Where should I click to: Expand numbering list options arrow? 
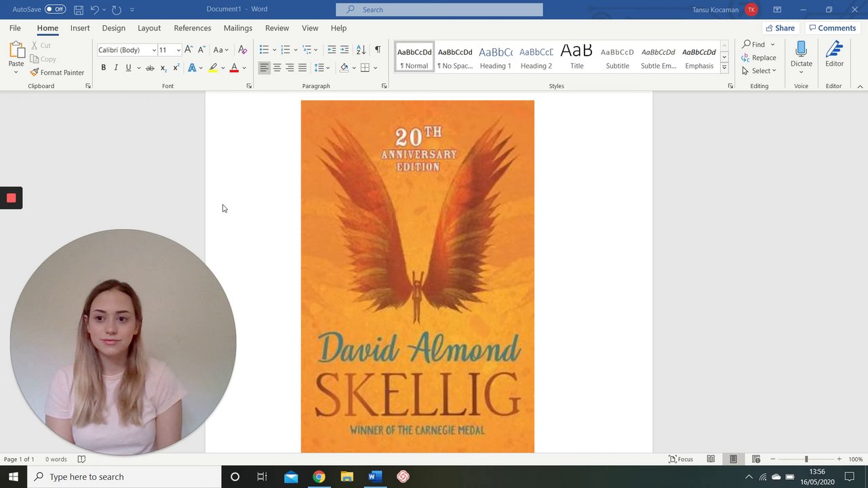(x=296, y=50)
